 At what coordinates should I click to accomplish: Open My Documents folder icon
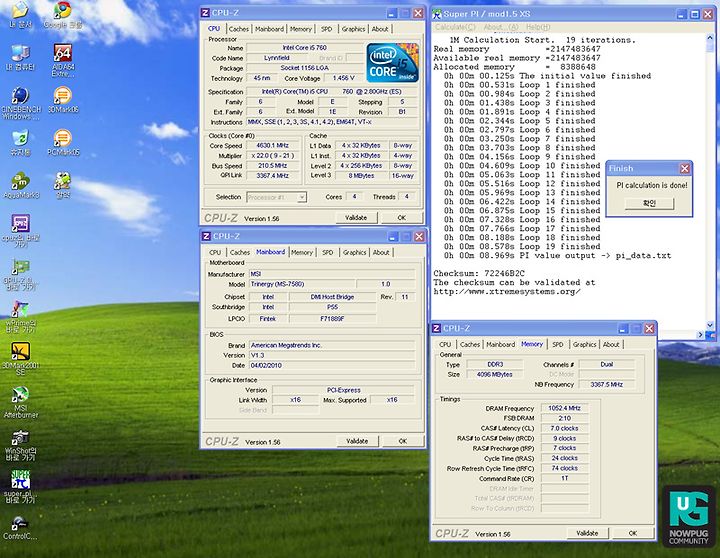tap(21, 14)
